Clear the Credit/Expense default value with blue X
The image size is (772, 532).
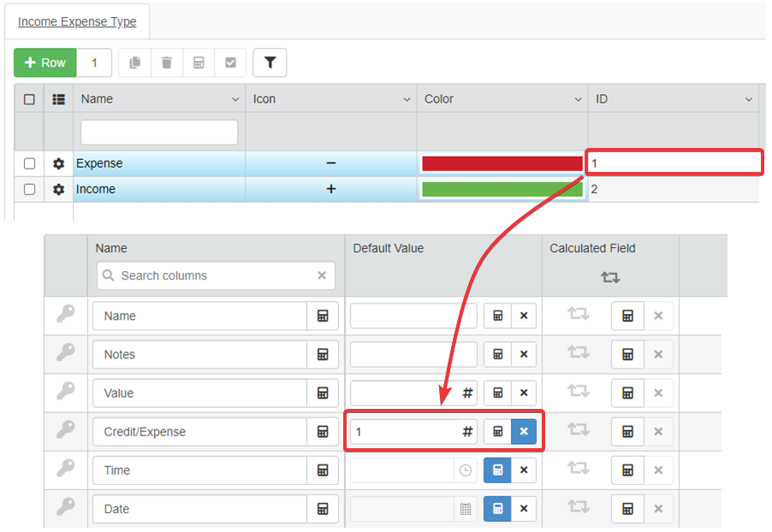[x=524, y=432]
